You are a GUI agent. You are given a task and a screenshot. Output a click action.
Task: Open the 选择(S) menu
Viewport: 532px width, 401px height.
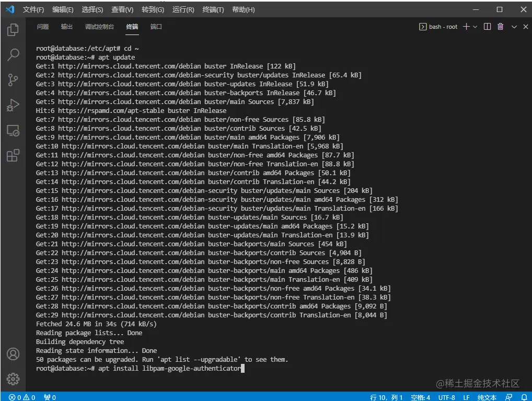[92, 9]
